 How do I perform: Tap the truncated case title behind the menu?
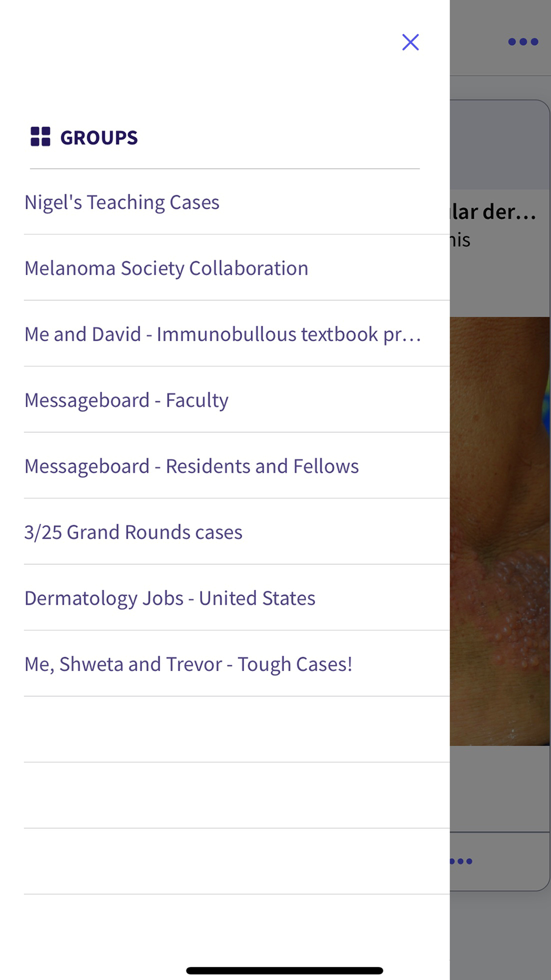[493, 212]
